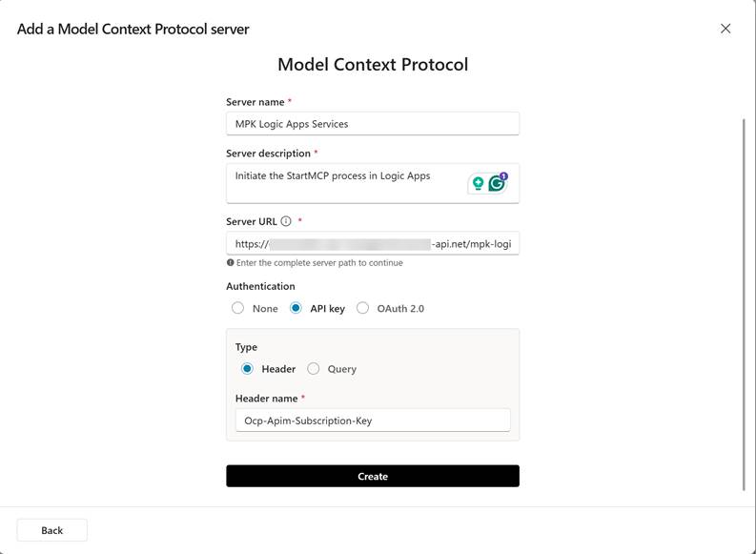The image size is (756, 554).
Task: Select the API key authentication option
Action: click(x=296, y=308)
